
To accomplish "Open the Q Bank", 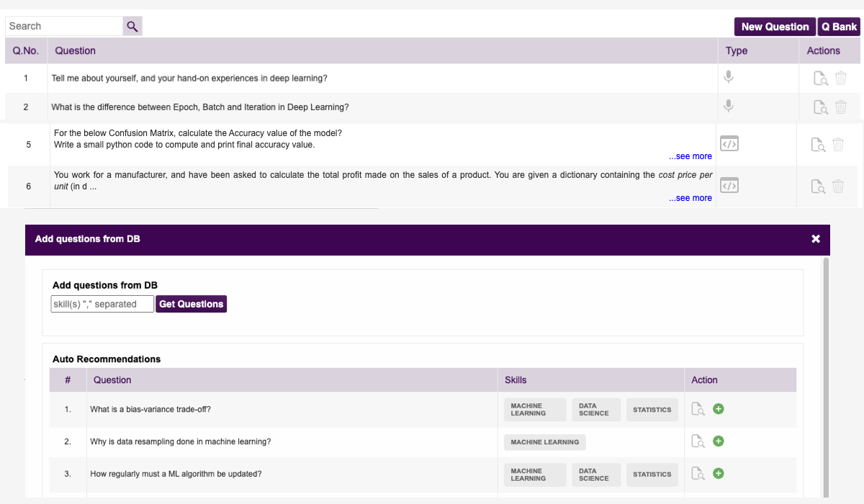I will point(839,27).
